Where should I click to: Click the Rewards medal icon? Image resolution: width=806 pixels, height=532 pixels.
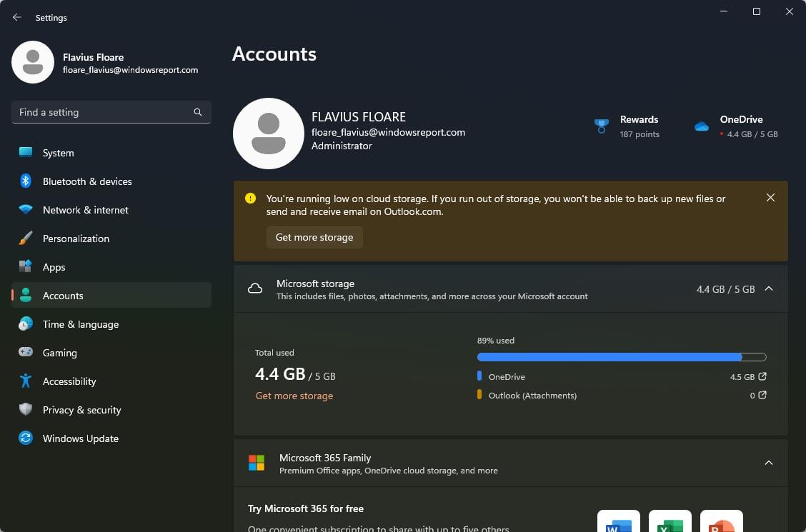(x=602, y=126)
